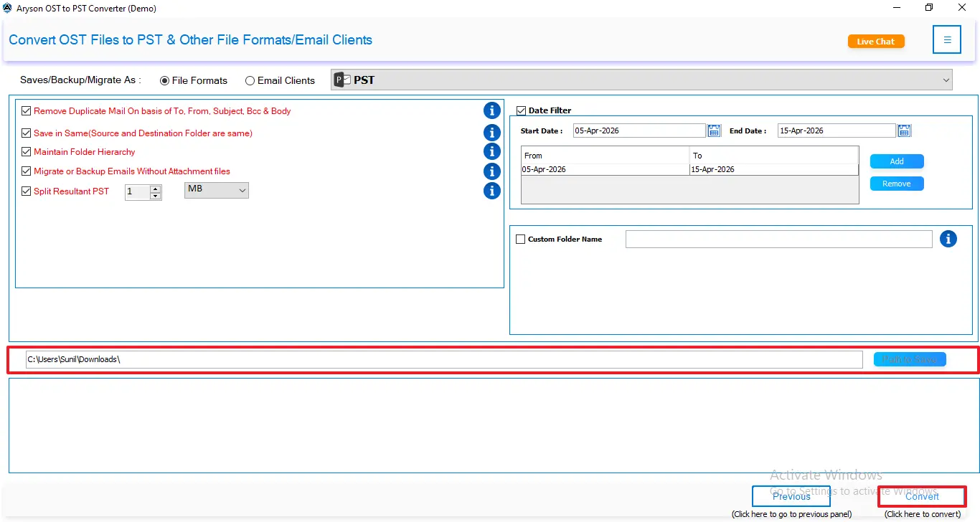Click info icon for Maintain Folder Hierarchy
The height and width of the screenshot is (522, 980).
492,151
